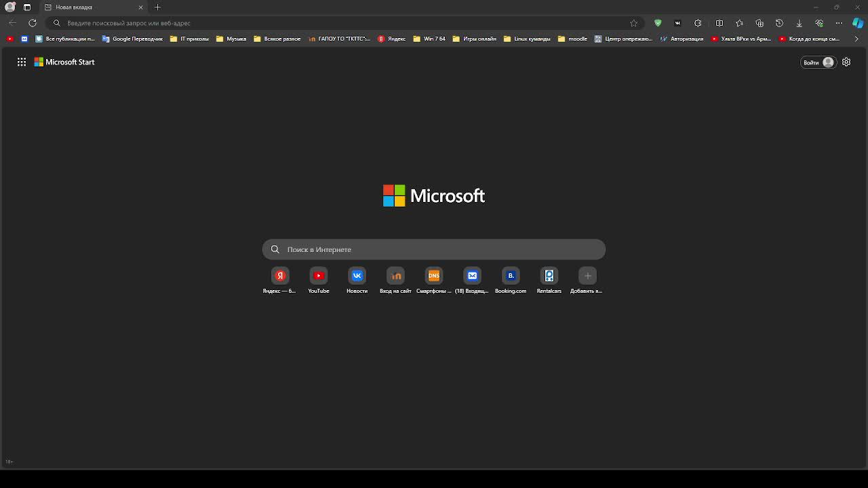Add a quick link with plus tile
868x488 pixels.
[x=587, y=280]
